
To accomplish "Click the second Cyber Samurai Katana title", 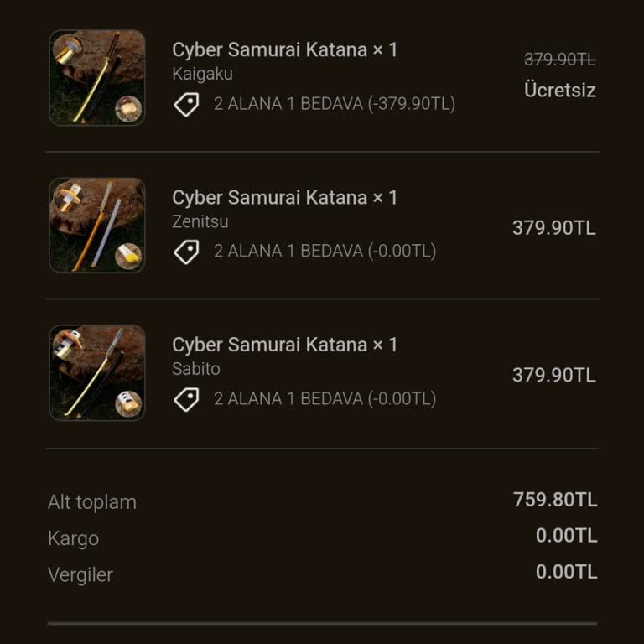I will tap(284, 198).
